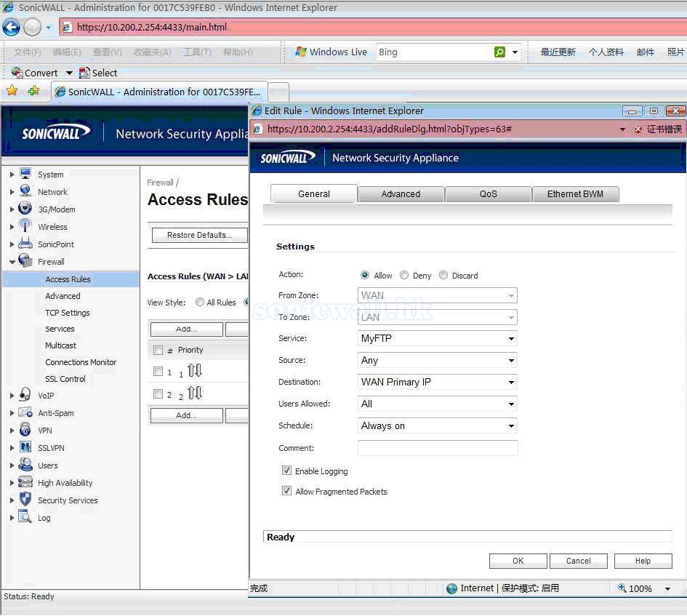The image size is (687, 616).
Task: Switch to the Advanced tab in Edit Rule
Action: (401, 194)
